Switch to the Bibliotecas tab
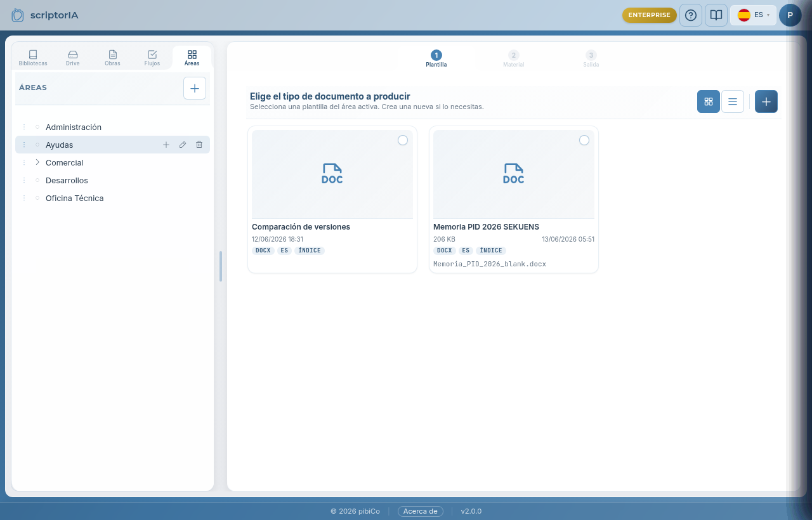Image resolution: width=812 pixels, height=520 pixels. 33,58
